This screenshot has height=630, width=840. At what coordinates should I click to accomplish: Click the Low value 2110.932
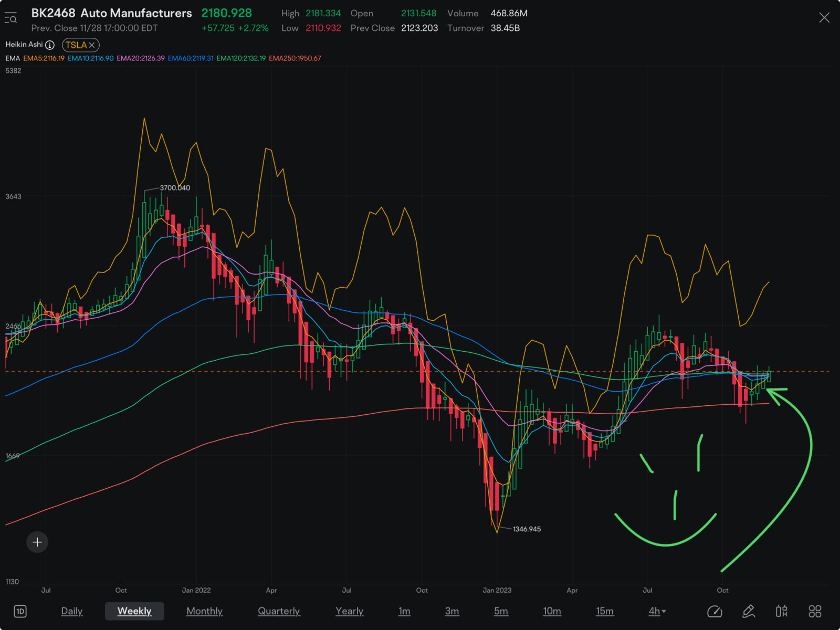click(323, 28)
